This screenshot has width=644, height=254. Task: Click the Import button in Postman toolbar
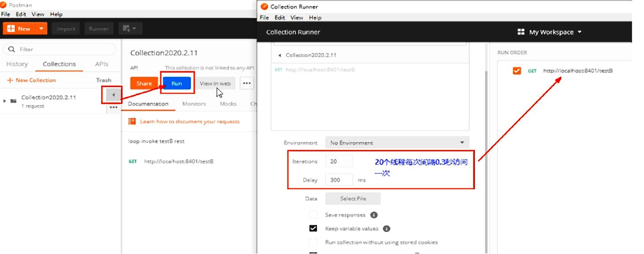click(66, 29)
